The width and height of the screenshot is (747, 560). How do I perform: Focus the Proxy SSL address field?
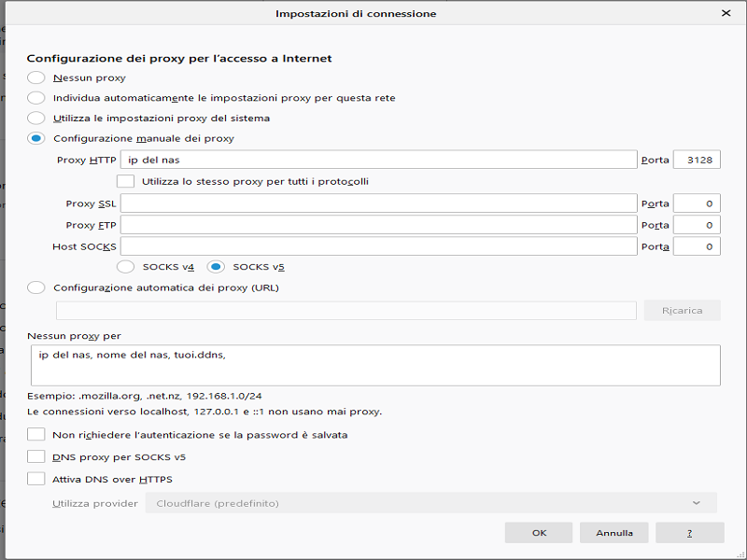378,203
